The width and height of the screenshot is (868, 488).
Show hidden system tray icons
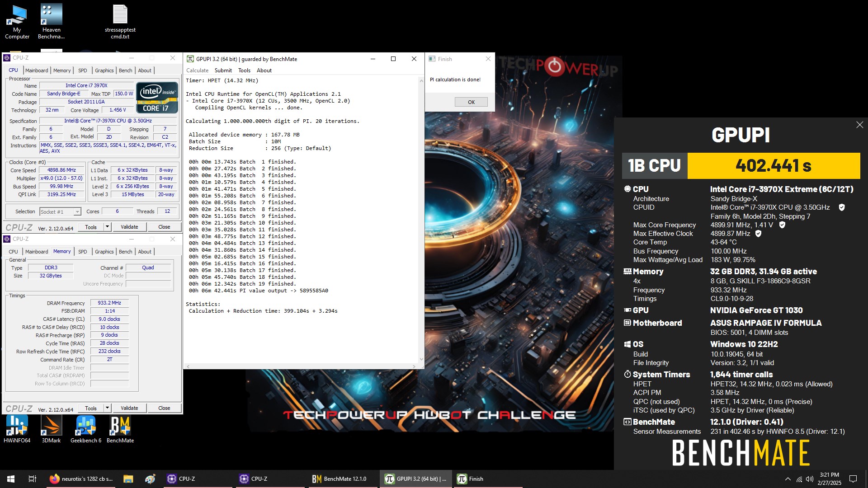(788, 479)
